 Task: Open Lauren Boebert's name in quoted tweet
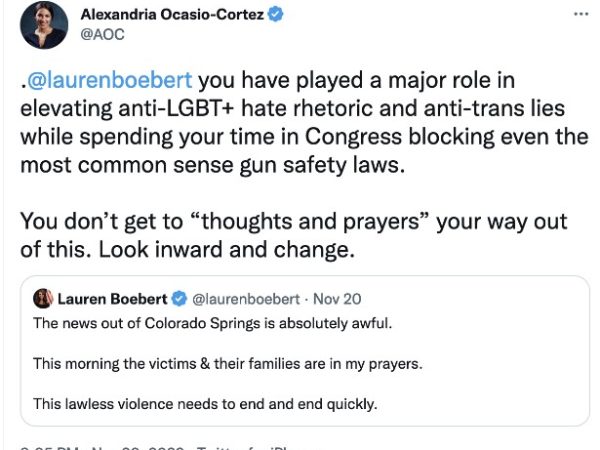[x=112, y=299]
